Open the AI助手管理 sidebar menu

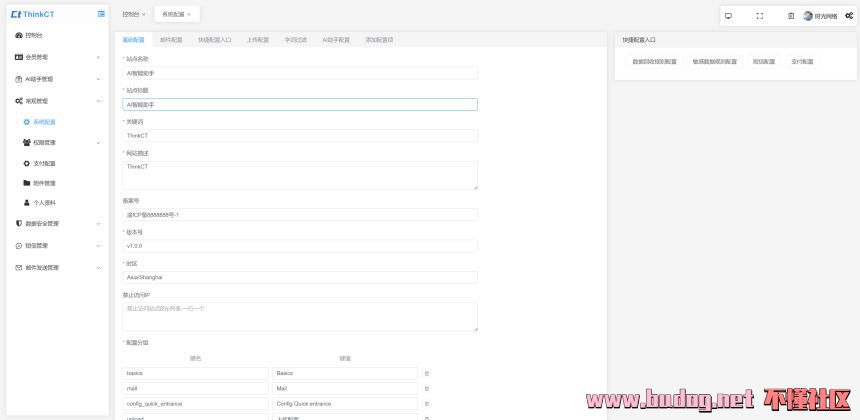(x=58, y=79)
